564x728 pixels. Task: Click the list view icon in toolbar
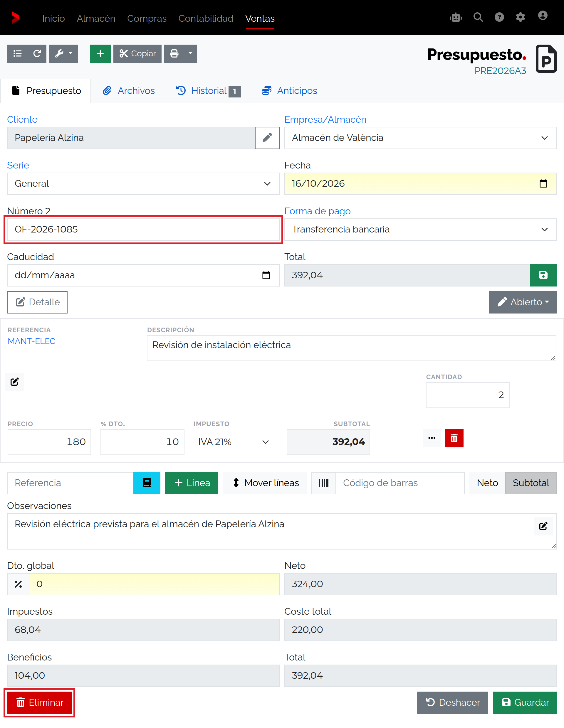click(17, 53)
